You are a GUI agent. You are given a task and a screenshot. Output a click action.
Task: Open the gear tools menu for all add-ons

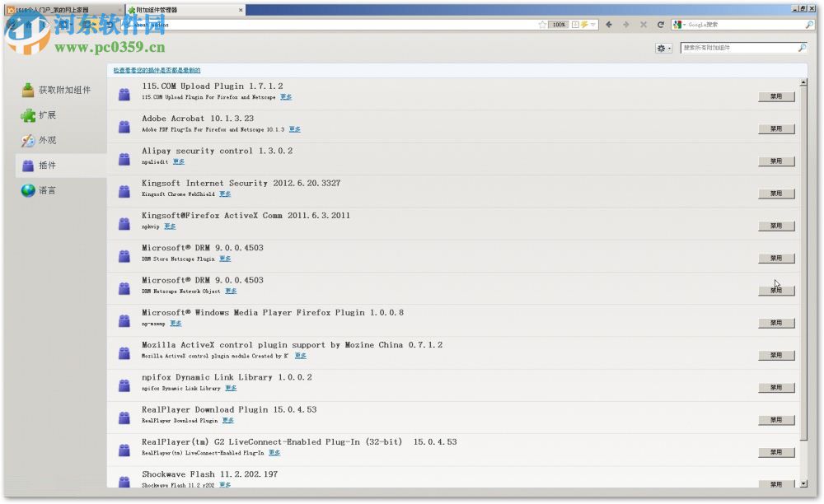tap(663, 48)
